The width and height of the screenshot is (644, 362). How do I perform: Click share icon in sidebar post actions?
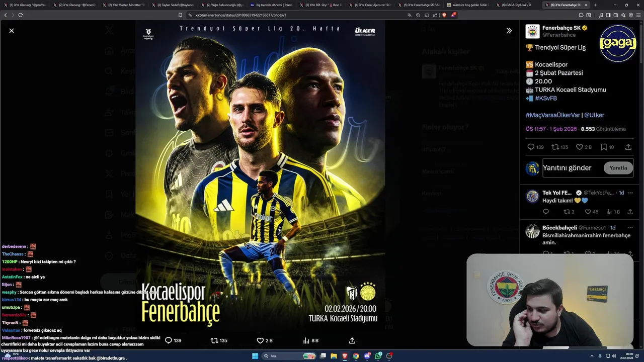(x=628, y=147)
